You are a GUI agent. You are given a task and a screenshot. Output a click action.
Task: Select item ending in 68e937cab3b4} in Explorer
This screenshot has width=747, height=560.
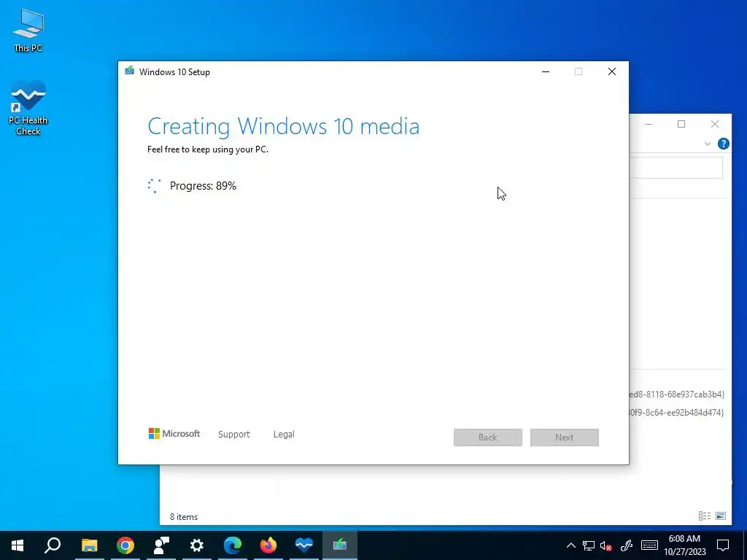click(x=677, y=394)
